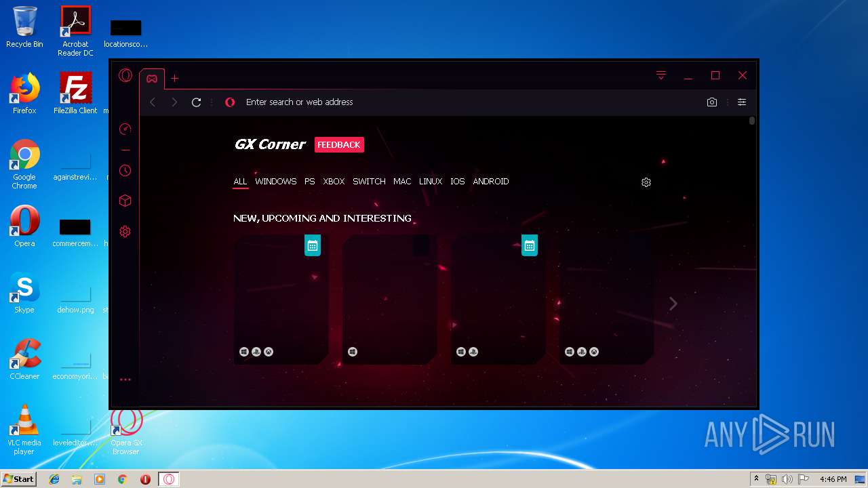Open VLC media player desktop shortcut
The image size is (868, 488).
pos(24,430)
